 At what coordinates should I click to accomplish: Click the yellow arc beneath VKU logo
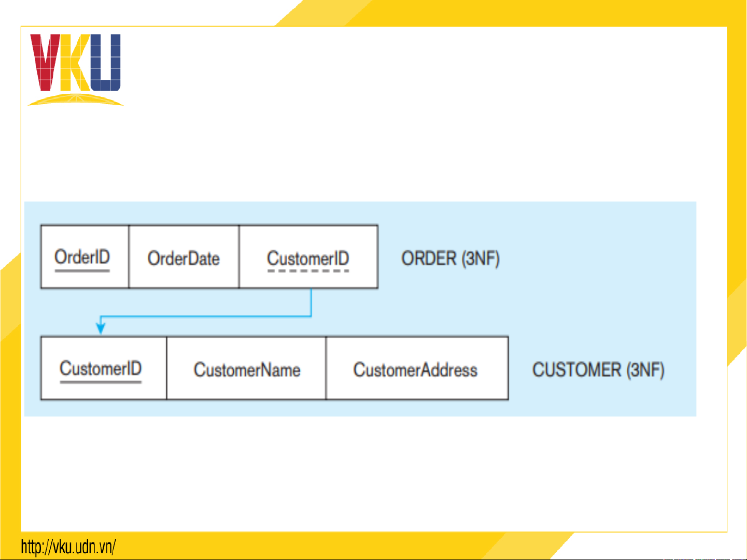click(x=75, y=99)
